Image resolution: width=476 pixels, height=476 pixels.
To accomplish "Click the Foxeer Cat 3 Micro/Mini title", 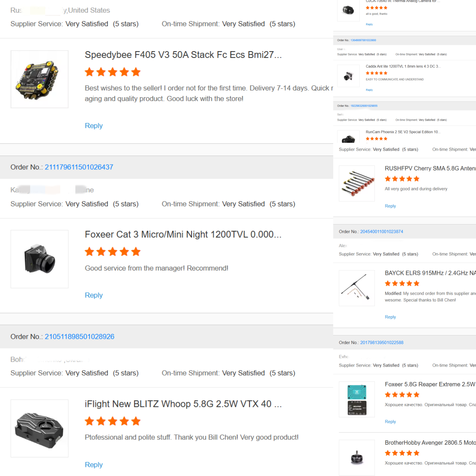I will (183, 234).
